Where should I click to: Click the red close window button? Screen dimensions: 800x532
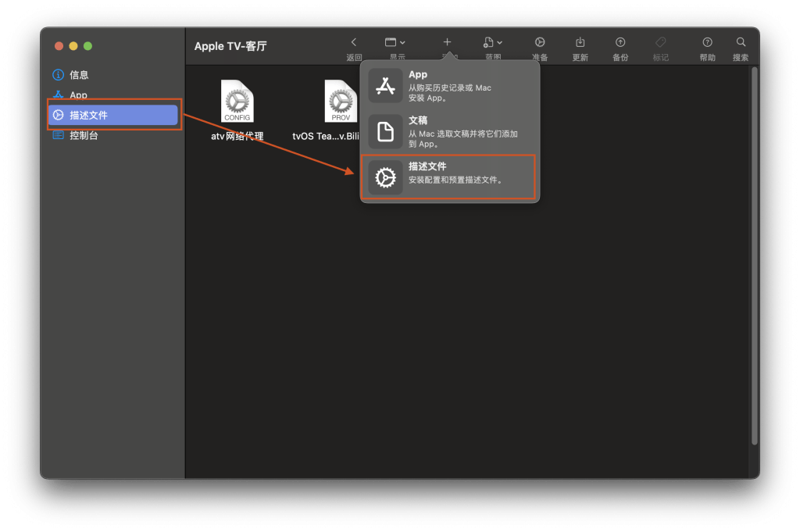point(59,46)
